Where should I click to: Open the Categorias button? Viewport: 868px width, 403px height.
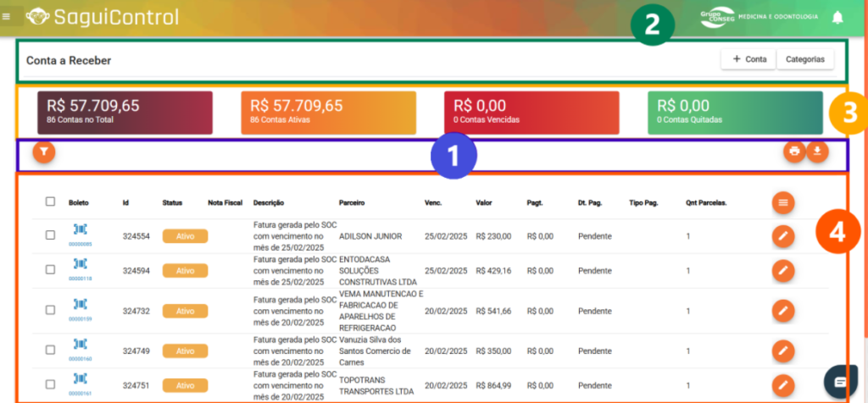805,59
